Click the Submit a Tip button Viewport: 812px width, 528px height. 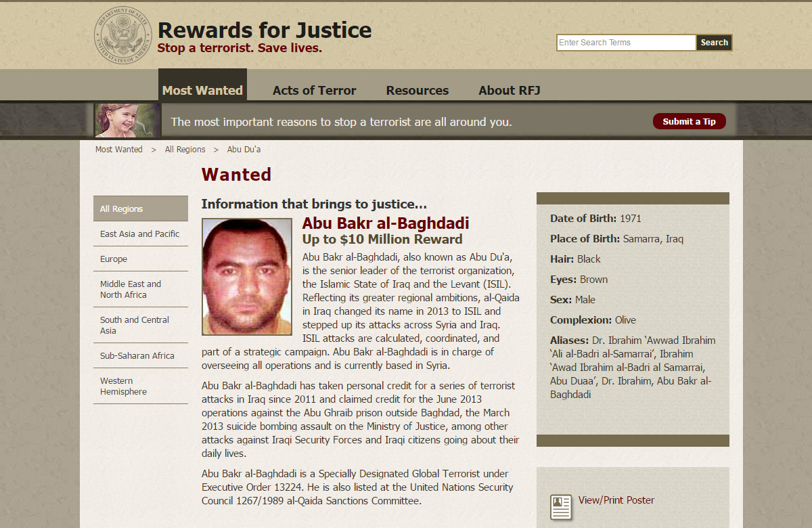coord(689,121)
